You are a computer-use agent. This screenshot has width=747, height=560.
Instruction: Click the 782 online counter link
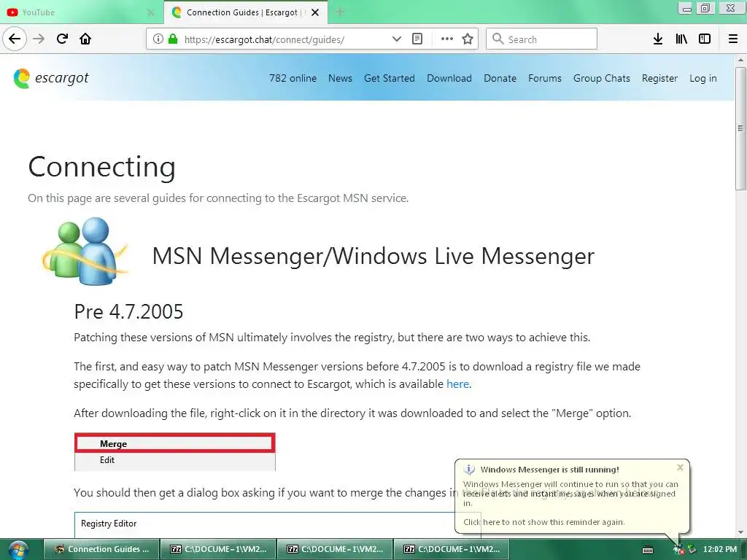pos(293,78)
